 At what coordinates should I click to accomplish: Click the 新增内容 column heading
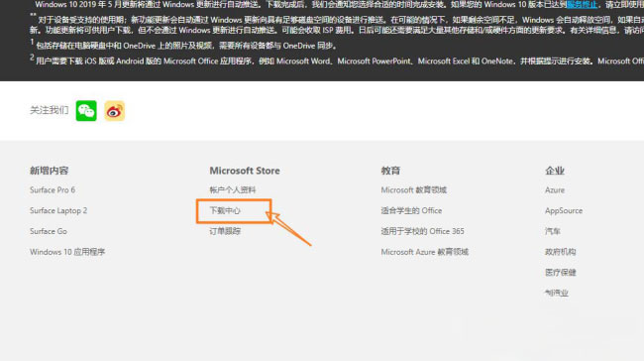pos(49,171)
